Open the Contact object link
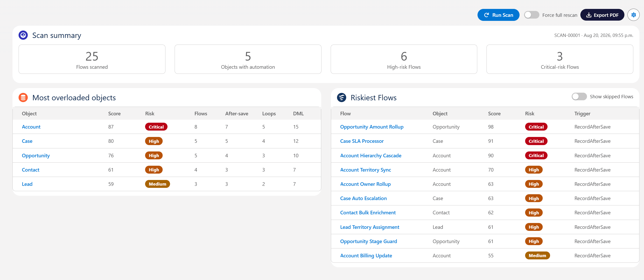The height and width of the screenshot is (280, 644). click(x=31, y=170)
